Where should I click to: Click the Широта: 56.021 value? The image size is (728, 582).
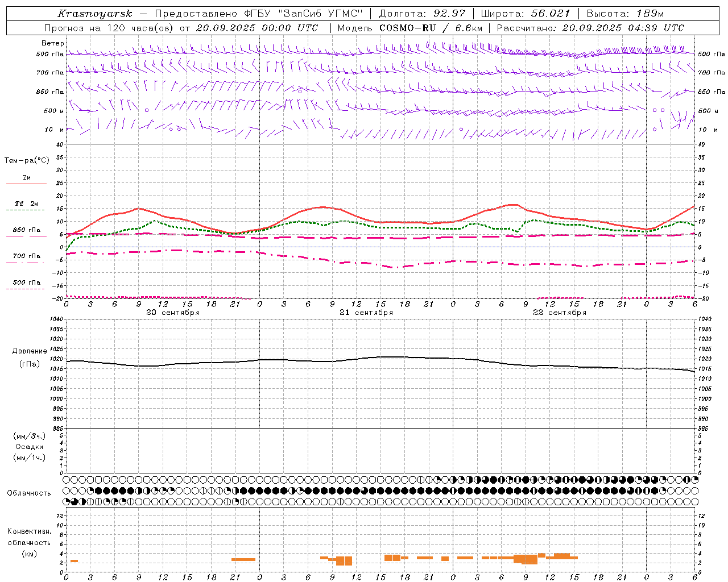[526, 14]
